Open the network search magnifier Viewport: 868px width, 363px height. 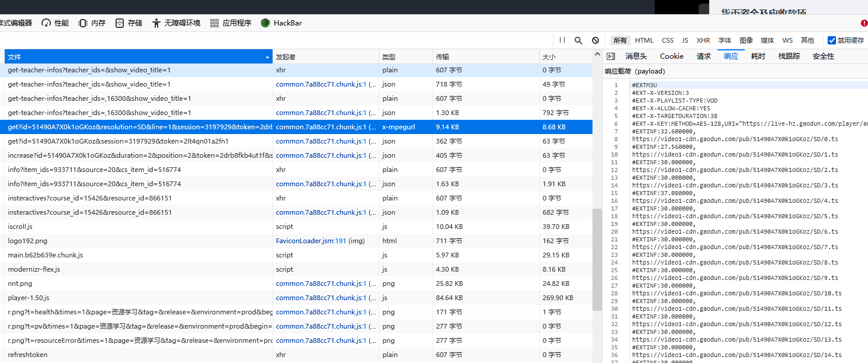pos(578,40)
